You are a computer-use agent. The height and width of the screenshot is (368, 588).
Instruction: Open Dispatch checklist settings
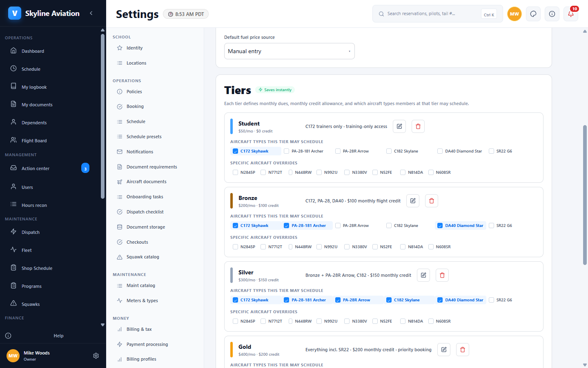(155, 212)
